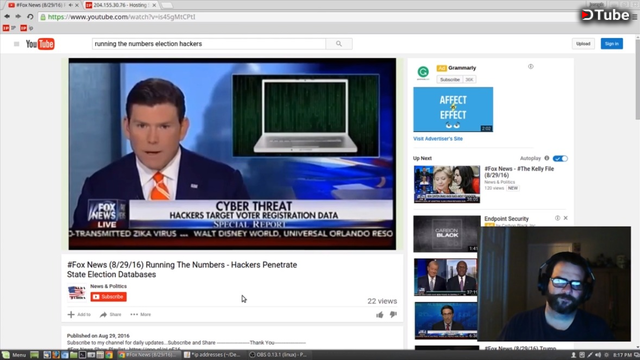Click the blue Sign in button

click(x=611, y=44)
